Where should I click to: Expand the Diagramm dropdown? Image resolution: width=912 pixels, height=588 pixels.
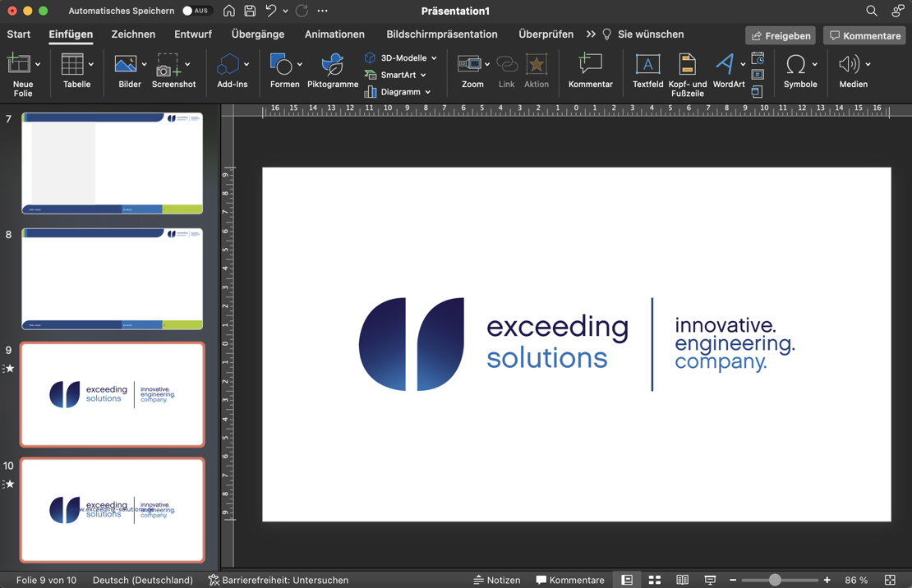427,92
